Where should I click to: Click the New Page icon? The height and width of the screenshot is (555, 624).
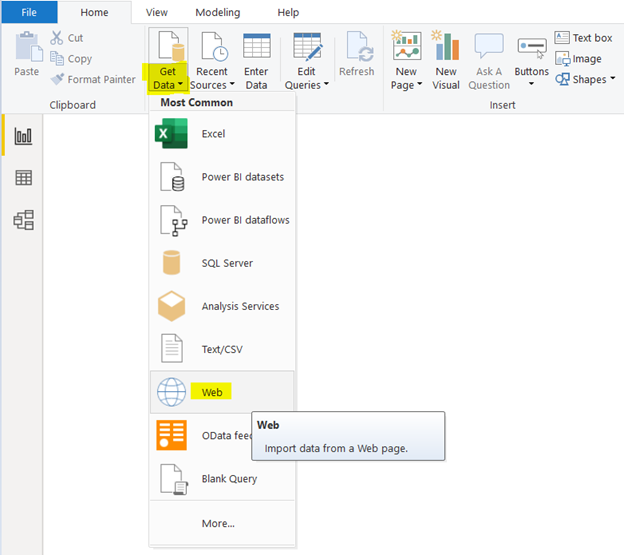(406, 45)
